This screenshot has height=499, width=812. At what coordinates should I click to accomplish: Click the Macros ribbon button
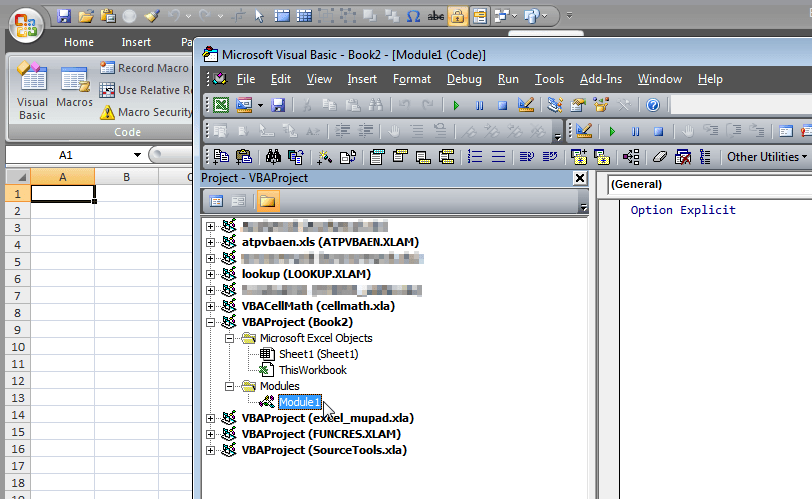pos(75,86)
